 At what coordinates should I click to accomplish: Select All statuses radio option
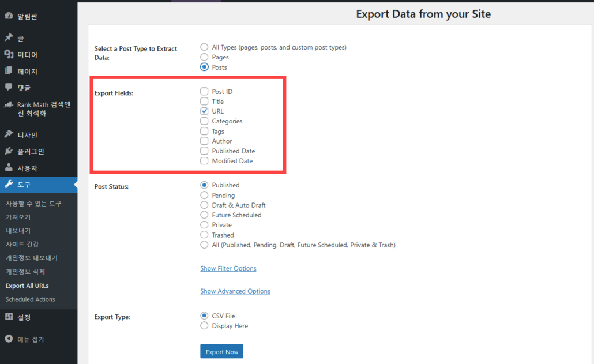(x=204, y=245)
